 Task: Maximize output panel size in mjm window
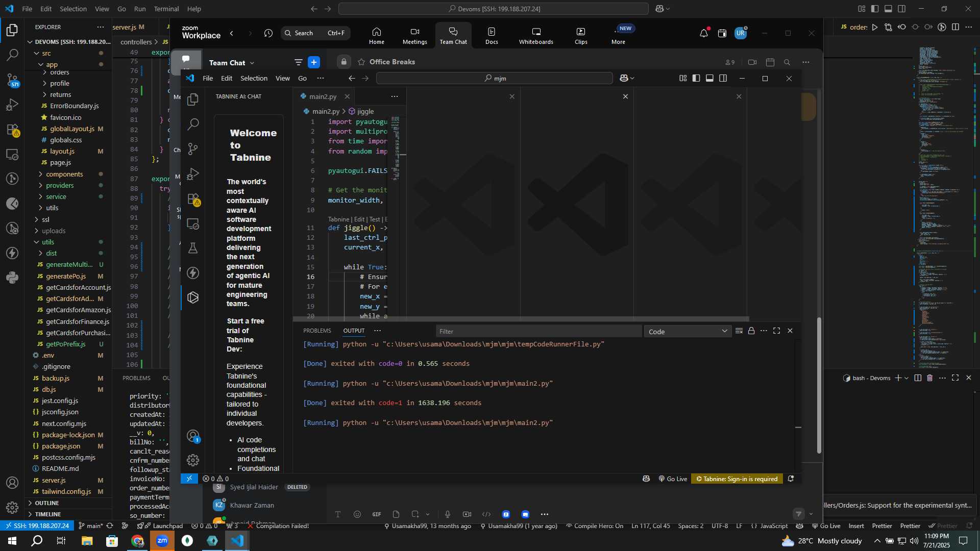777,331
